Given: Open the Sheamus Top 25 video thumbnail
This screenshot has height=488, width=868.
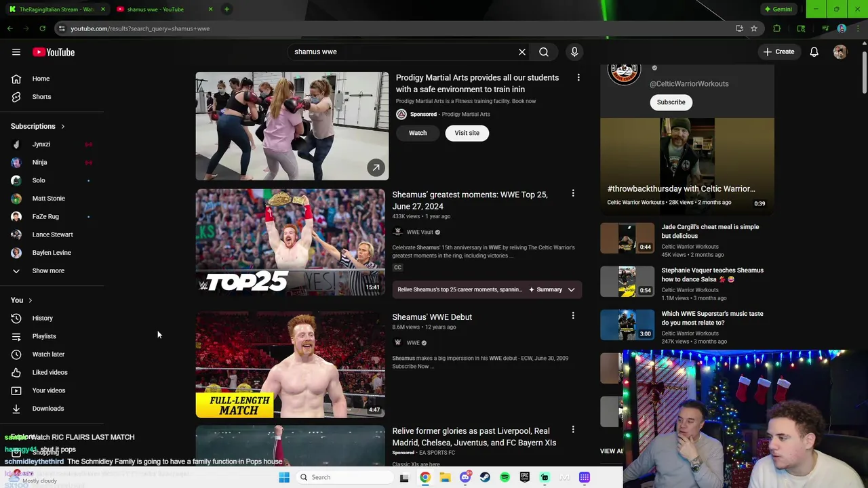Looking at the screenshot, I should pyautogui.click(x=290, y=242).
